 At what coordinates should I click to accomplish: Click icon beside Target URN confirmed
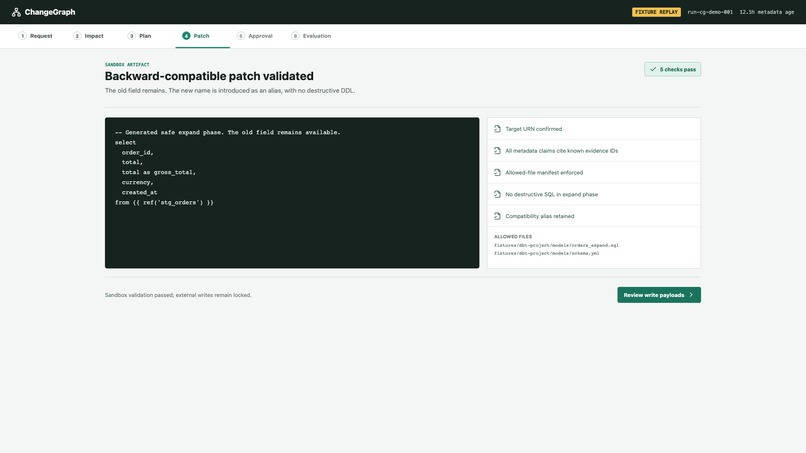(x=497, y=129)
